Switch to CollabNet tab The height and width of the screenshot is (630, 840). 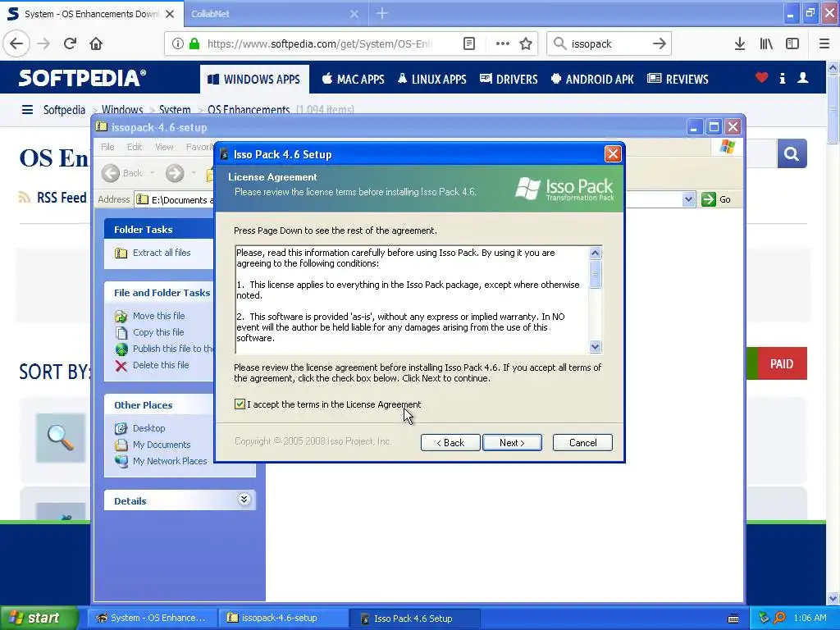pos(275,14)
